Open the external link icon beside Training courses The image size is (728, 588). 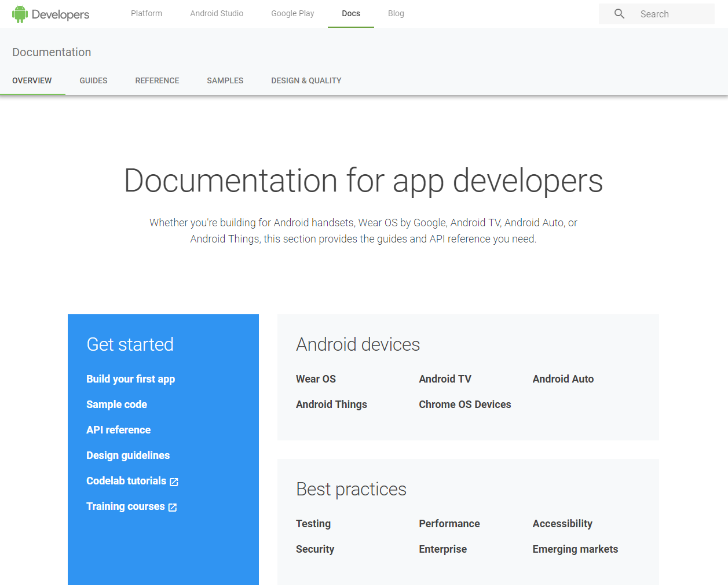coord(171,506)
